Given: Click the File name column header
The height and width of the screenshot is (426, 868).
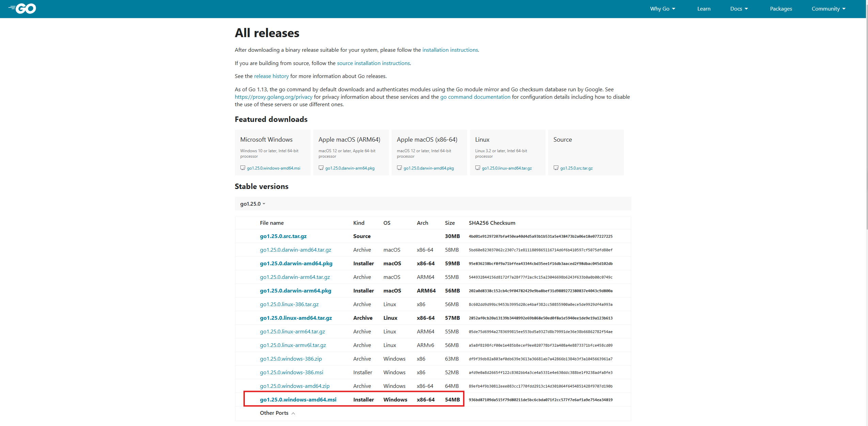Looking at the screenshot, I should coord(272,223).
